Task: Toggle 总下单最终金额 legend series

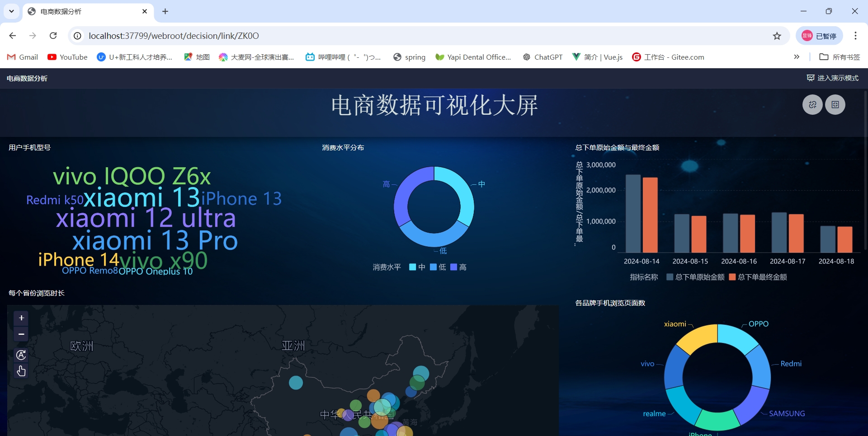Action: 758,277
